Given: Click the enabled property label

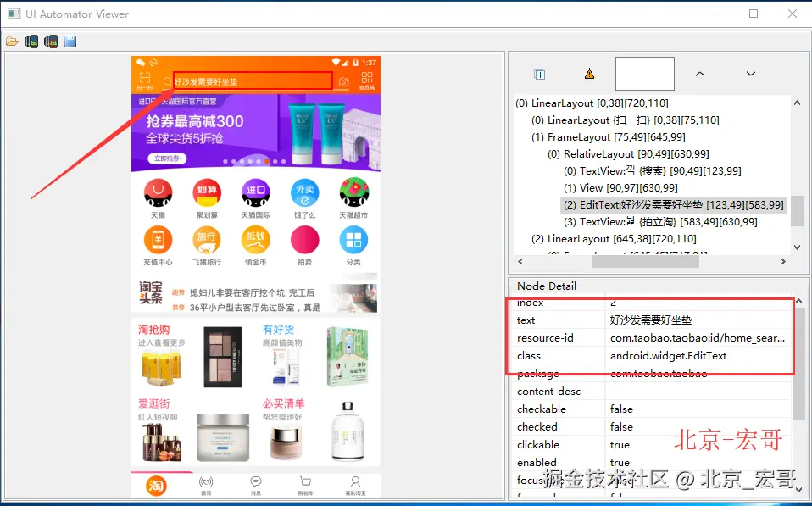Looking at the screenshot, I should (x=537, y=463).
